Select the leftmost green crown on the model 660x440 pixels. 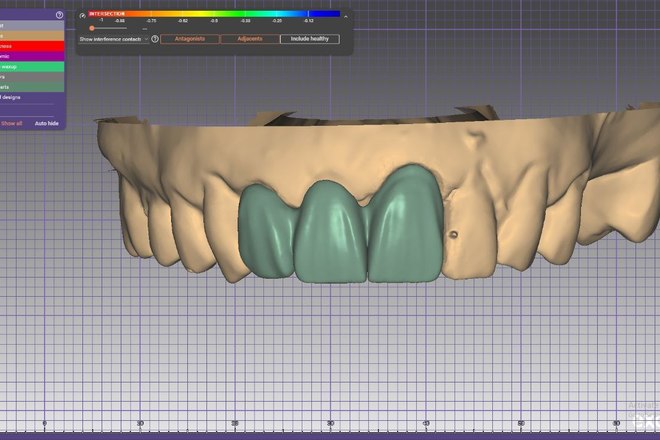(x=267, y=230)
